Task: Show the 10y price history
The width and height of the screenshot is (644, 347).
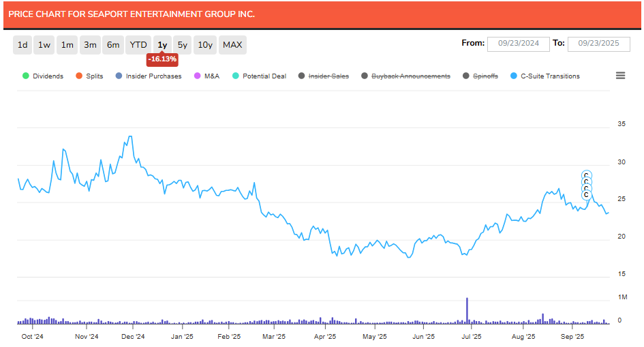Action: 205,45
